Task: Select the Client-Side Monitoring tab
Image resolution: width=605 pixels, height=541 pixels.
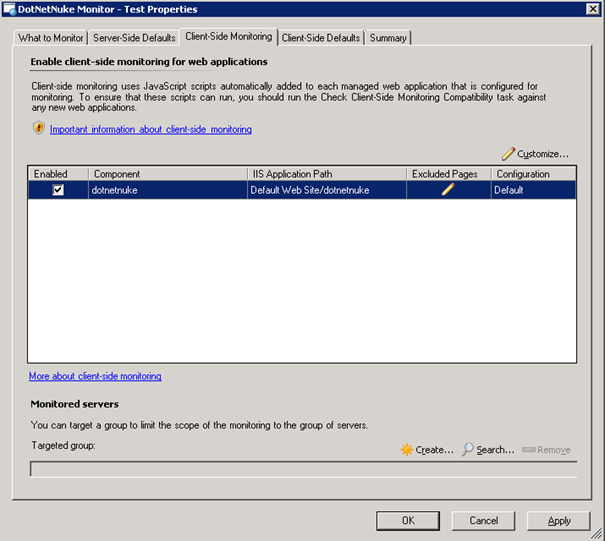Action: [229, 37]
